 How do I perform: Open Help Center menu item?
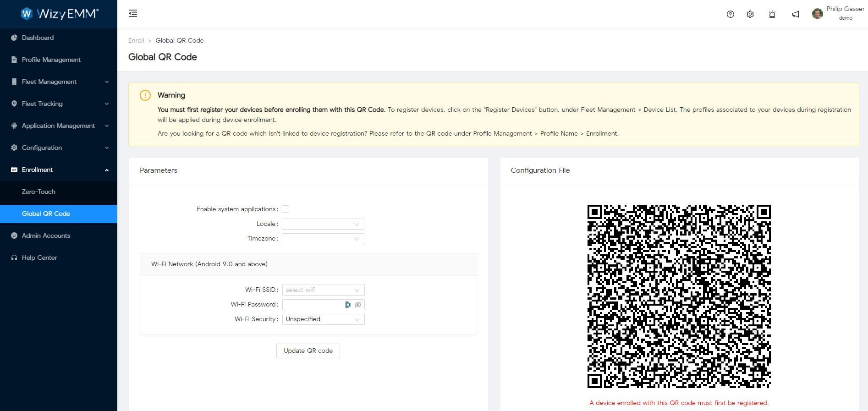[59, 258]
